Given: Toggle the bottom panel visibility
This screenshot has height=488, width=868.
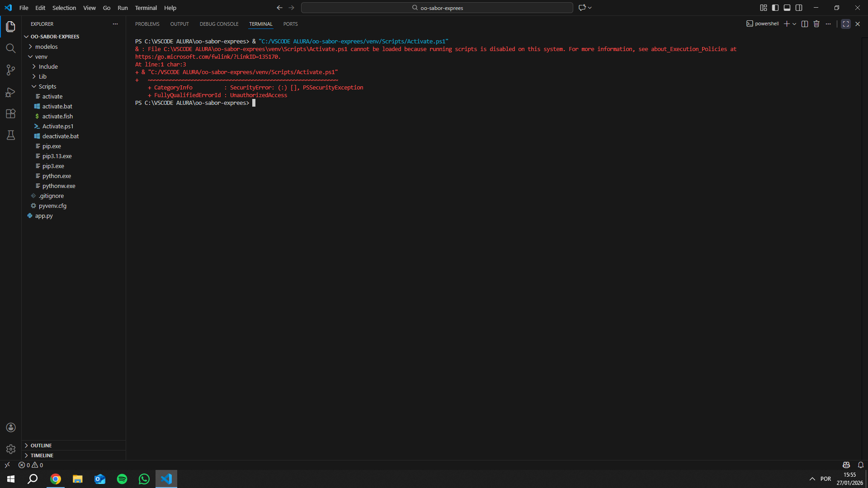Looking at the screenshot, I should pyautogui.click(x=787, y=8).
